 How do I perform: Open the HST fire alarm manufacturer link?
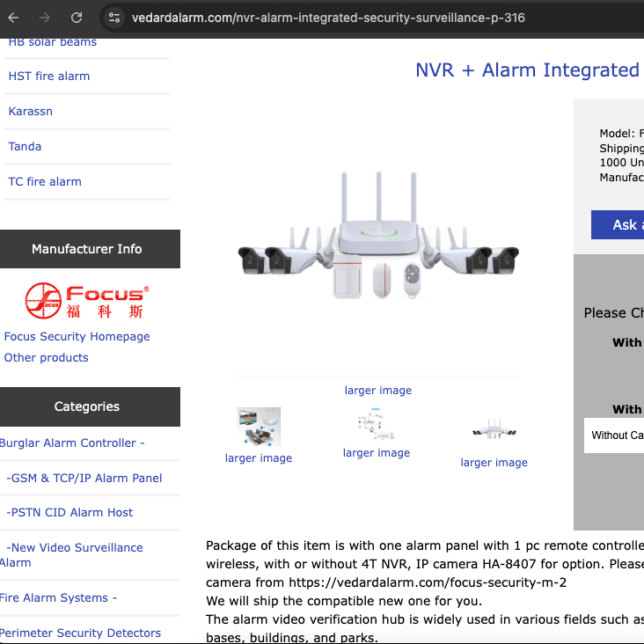point(49,76)
